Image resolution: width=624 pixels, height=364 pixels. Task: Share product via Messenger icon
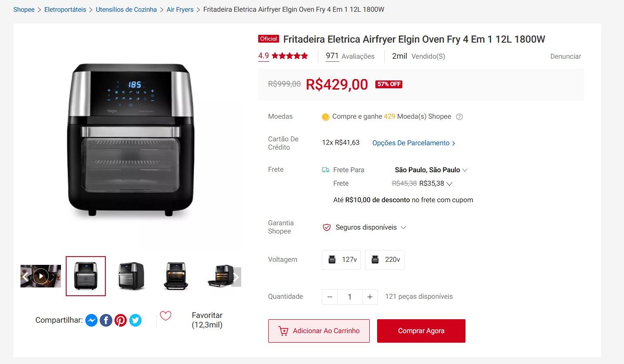(x=91, y=321)
